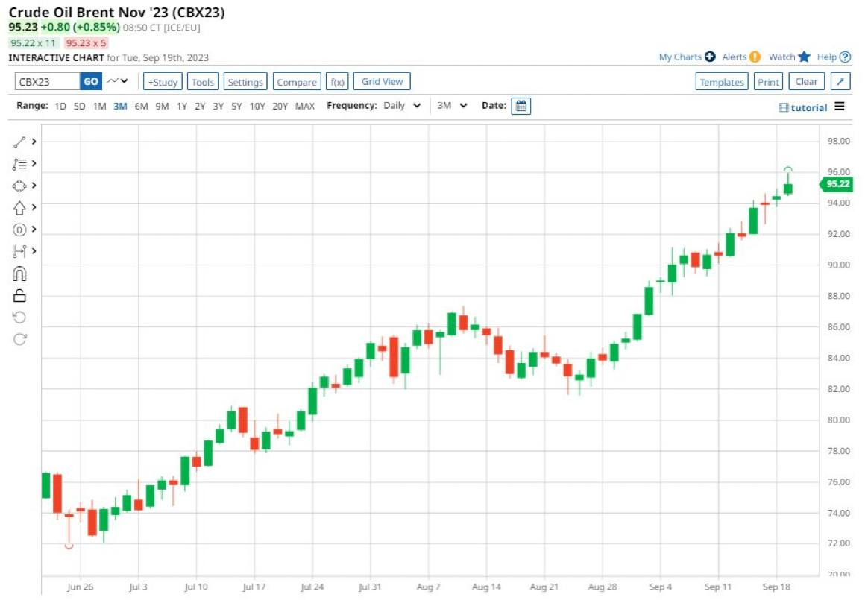Expand the chart type selector

point(117,81)
